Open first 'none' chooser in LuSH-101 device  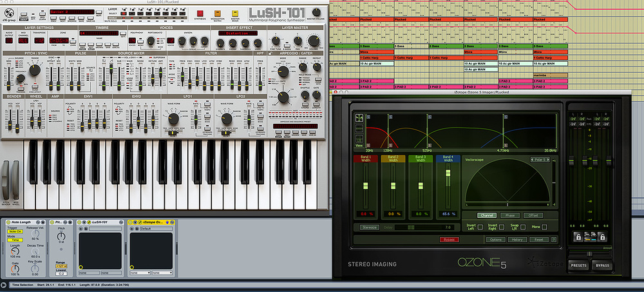(89, 273)
